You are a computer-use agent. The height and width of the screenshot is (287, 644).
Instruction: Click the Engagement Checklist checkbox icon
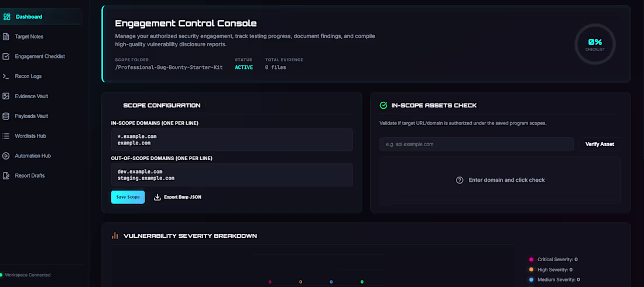[6, 57]
